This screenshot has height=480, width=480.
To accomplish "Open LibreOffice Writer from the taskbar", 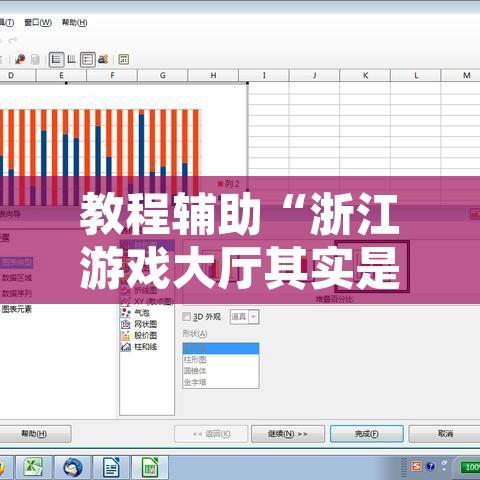I will click(x=111, y=467).
